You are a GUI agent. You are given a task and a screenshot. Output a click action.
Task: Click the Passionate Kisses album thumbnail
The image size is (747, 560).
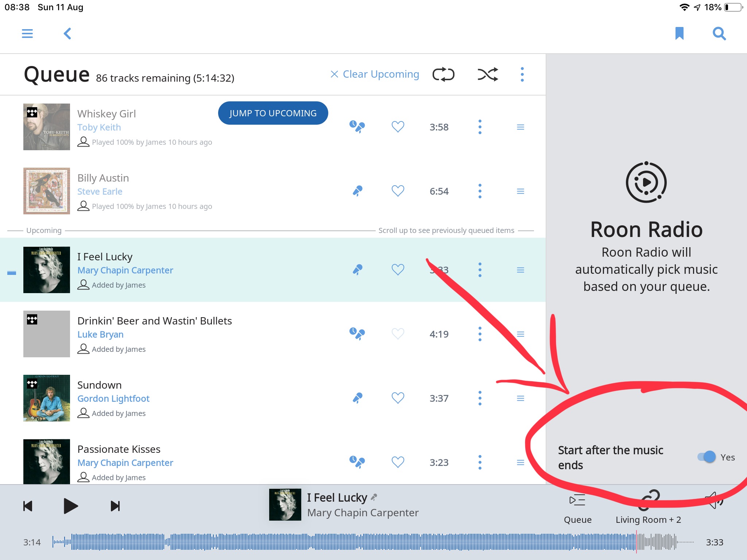tap(47, 462)
